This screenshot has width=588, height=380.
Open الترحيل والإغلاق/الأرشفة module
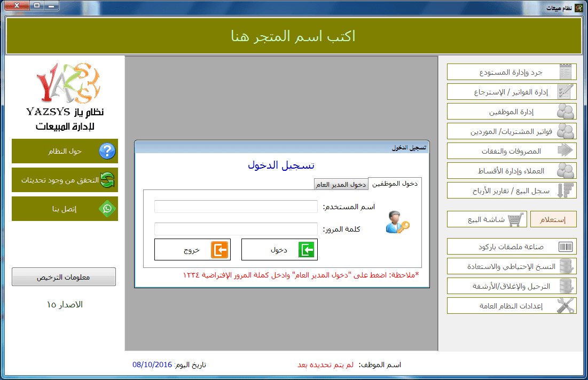(512, 286)
